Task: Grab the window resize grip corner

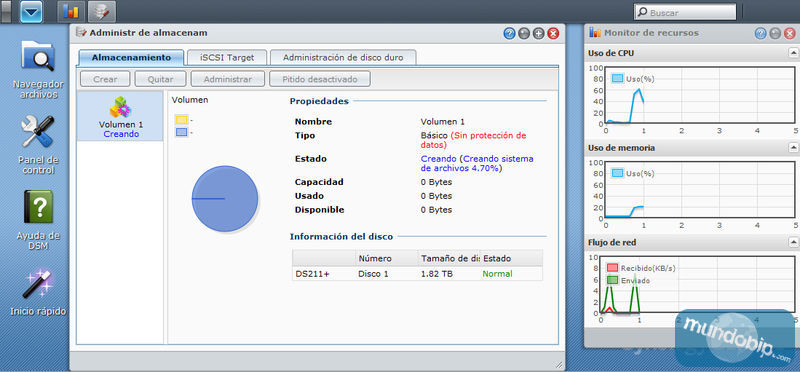Action: click(559, 364)
